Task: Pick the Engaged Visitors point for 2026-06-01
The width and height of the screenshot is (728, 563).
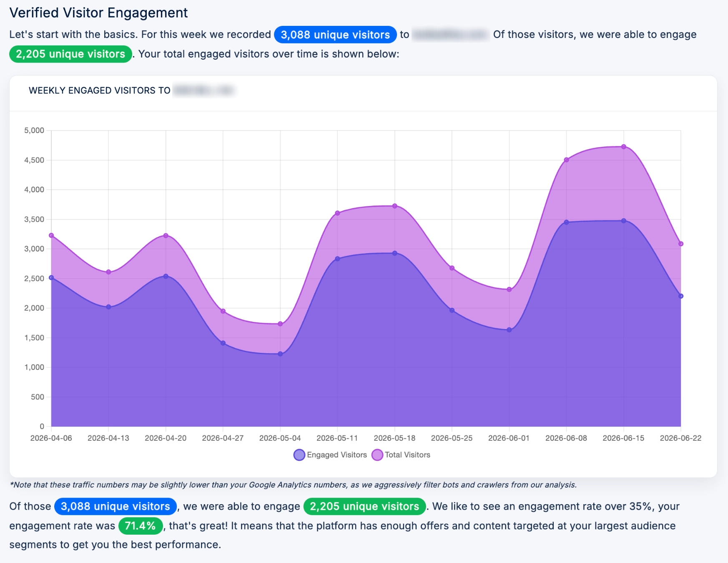Action: click(x=509, y=330)
